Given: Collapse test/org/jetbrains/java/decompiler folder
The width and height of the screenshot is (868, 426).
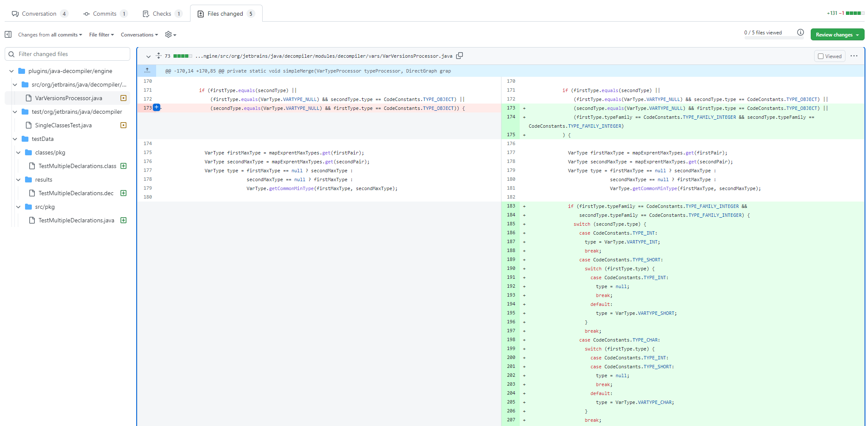Looking at the screenshot, I should (x=15, y=112).
